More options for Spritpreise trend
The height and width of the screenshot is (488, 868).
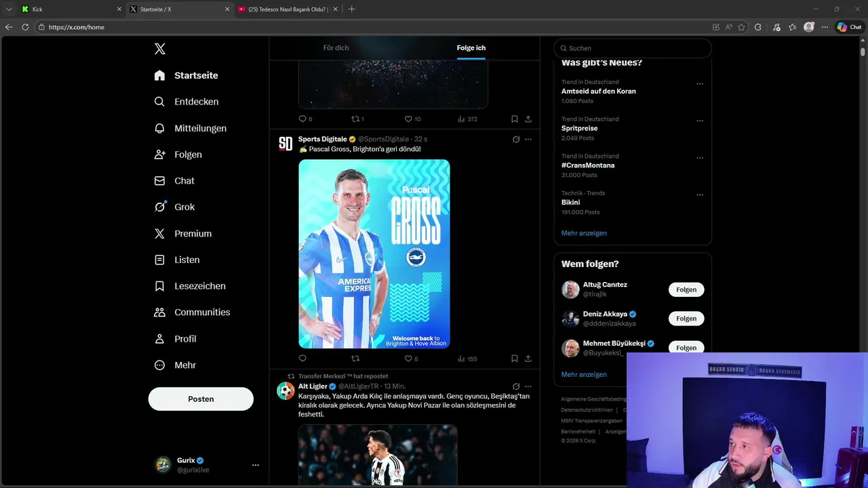click(x=700, y=121)
